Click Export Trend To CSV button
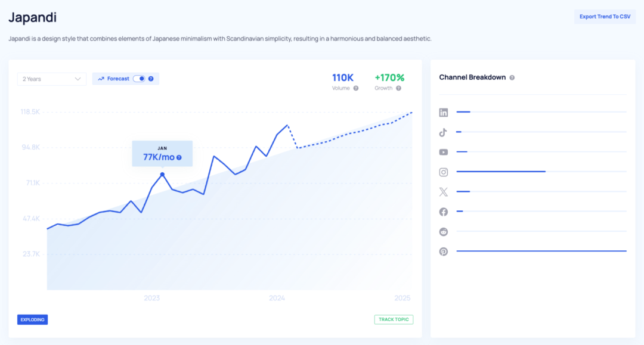Screen dimensions: 644x345 point(605,17)
